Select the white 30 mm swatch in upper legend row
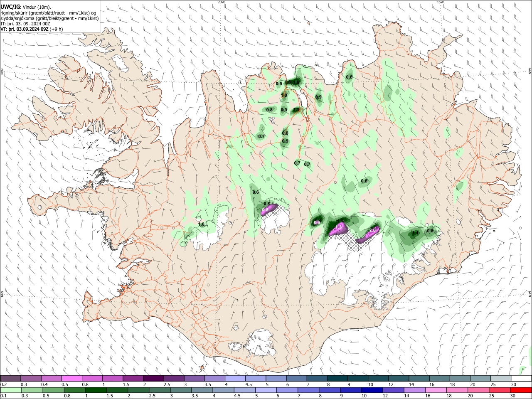The image size is (532, 399). click(521, 378)
